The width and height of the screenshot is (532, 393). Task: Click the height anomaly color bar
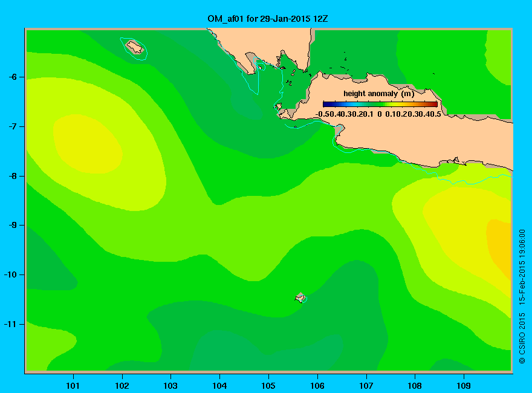coord(380,104)
